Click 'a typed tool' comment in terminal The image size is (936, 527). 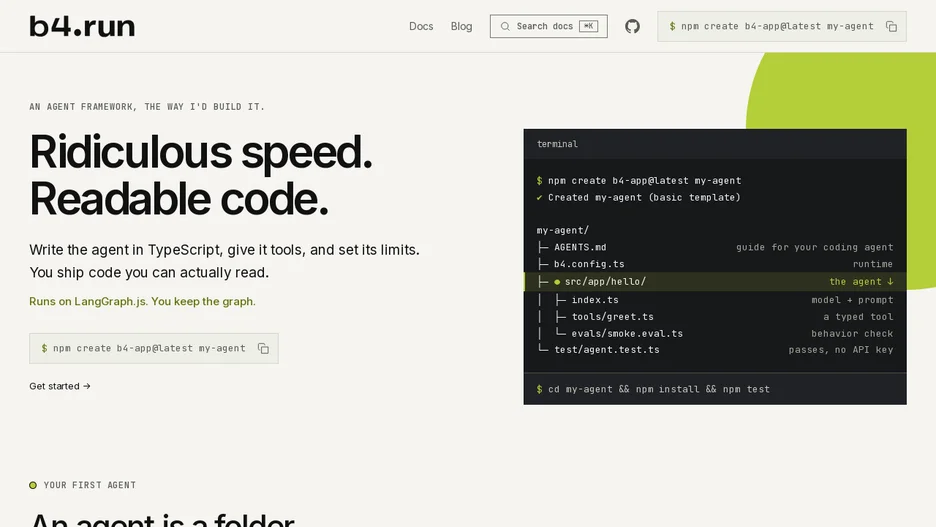pos(858,316)
